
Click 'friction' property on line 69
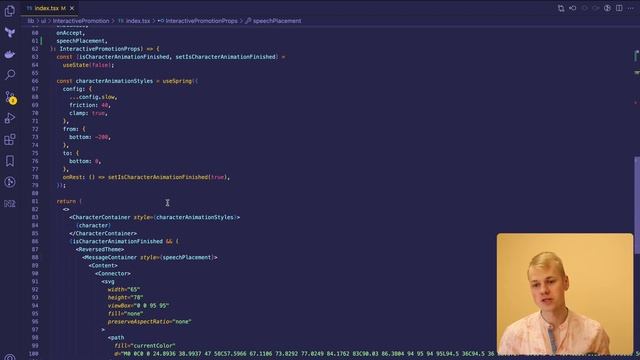[x=82, y=105]
